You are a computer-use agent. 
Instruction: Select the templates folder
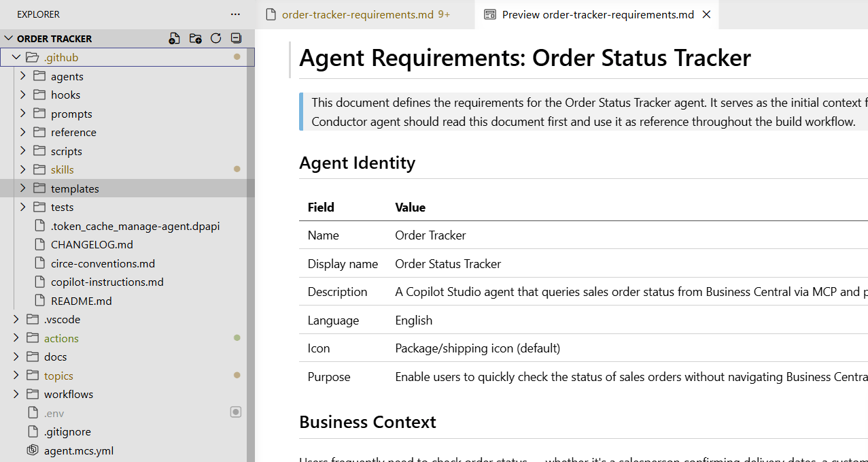[x=75, y=188]
